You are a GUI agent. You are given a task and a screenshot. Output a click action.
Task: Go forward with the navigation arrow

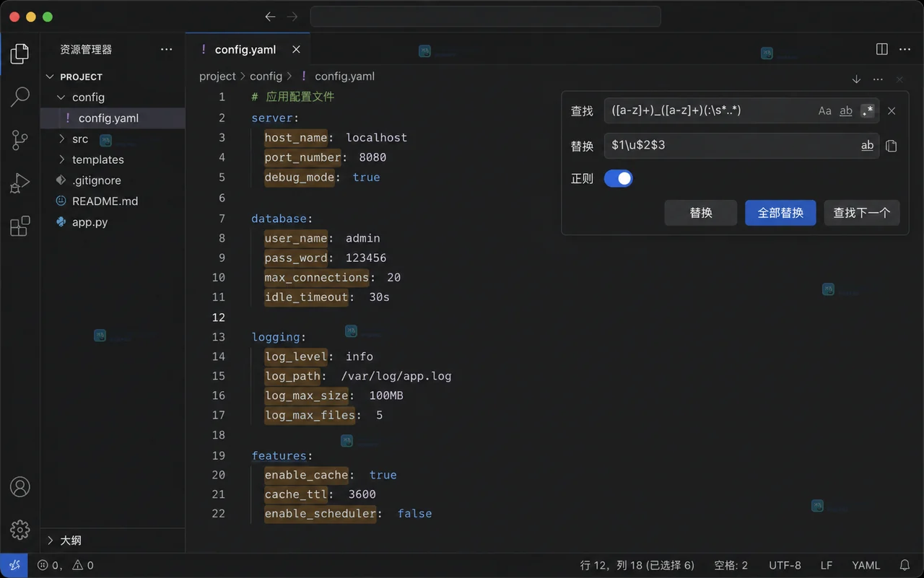tap(292, 17)
